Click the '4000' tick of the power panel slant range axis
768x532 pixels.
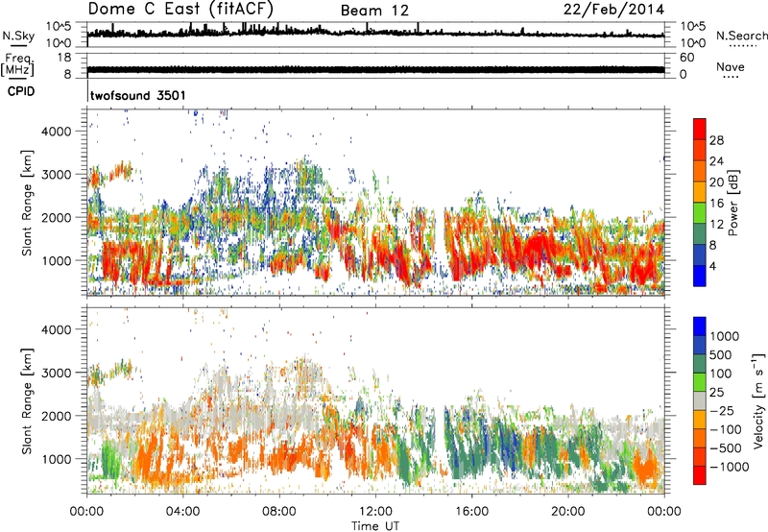point(57,132)
